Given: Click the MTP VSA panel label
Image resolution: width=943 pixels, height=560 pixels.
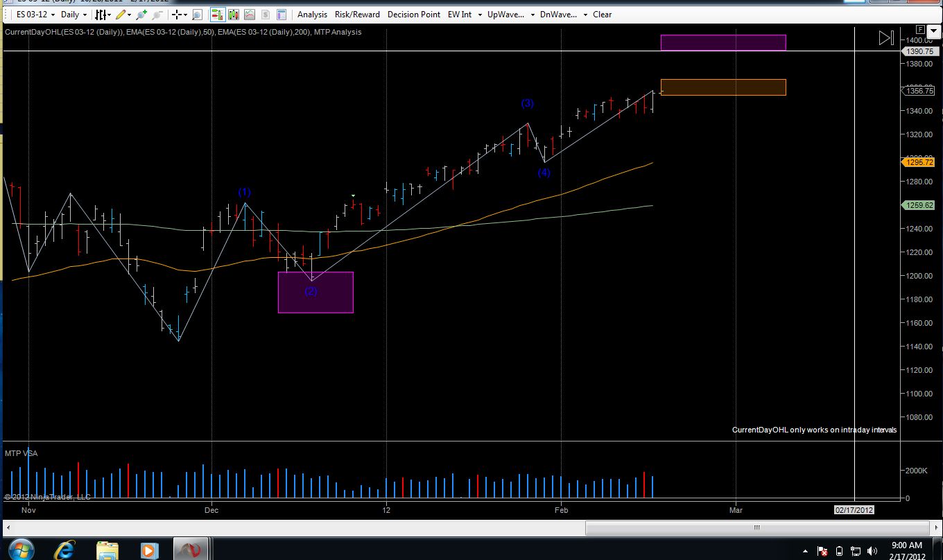Looking at the screenshot, I should 21,453.
